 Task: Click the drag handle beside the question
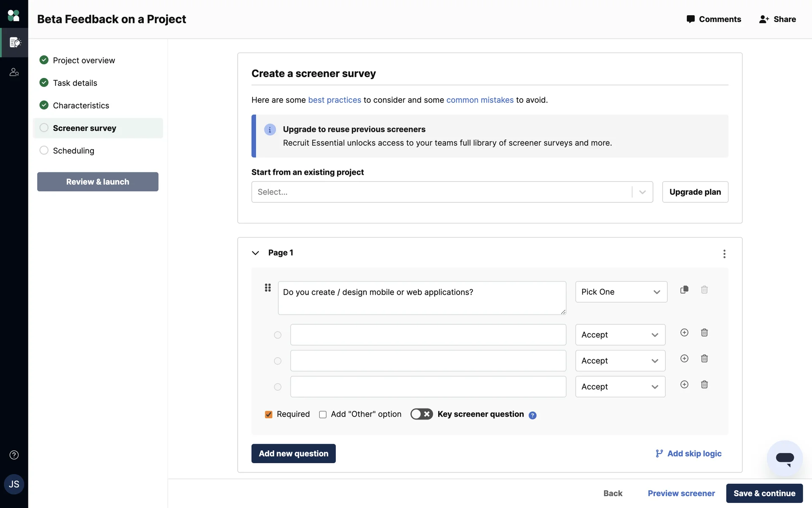tap(268, 288)
